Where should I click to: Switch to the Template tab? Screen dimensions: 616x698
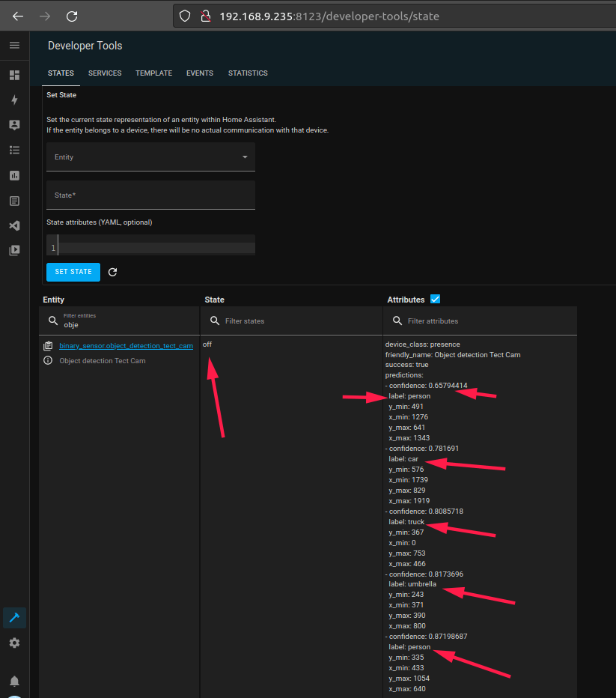tap(154, 73)
